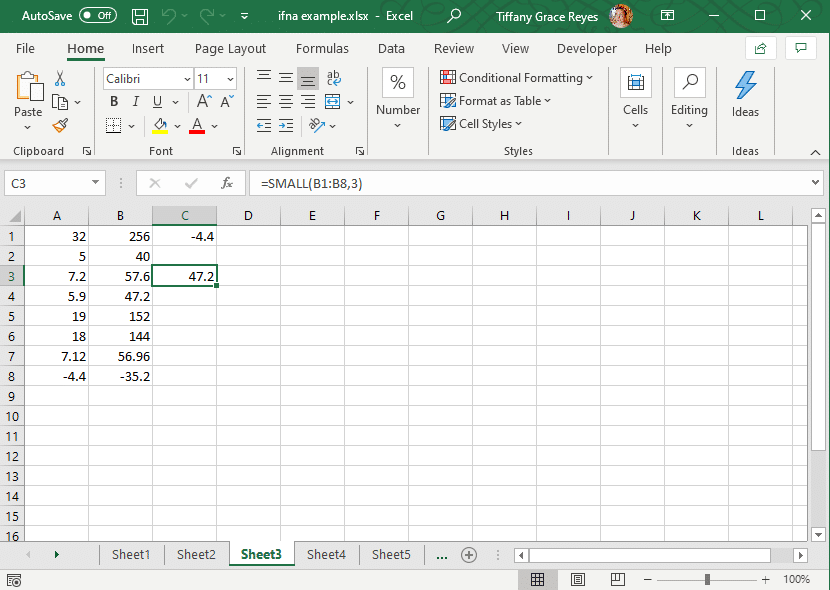
Task: Toggle Bold formatting
Action: click(114, 101)
